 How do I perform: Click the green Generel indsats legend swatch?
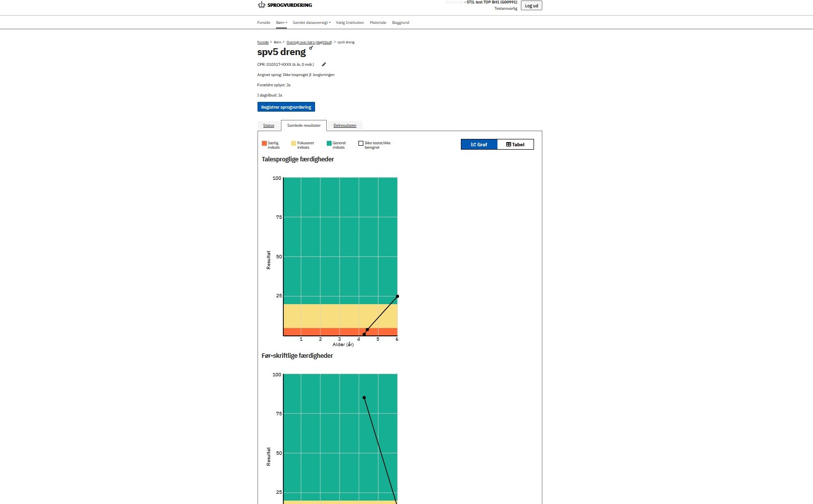pyautogui.click(x=329, y=143)
